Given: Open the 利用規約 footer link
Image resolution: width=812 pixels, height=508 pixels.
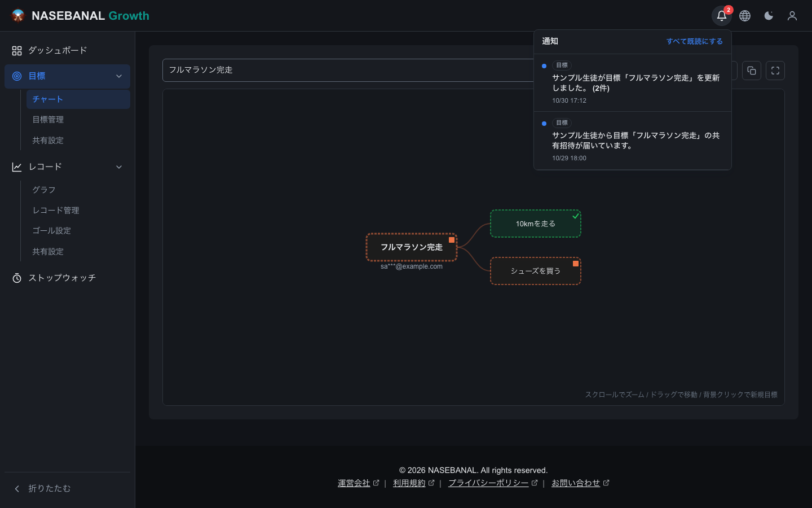Looking at the screenshot, I should tap(409, 483).
